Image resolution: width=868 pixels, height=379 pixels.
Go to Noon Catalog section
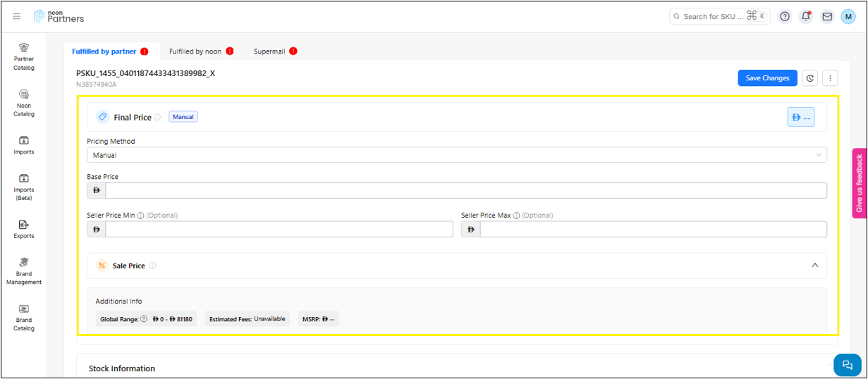(24, 103)
